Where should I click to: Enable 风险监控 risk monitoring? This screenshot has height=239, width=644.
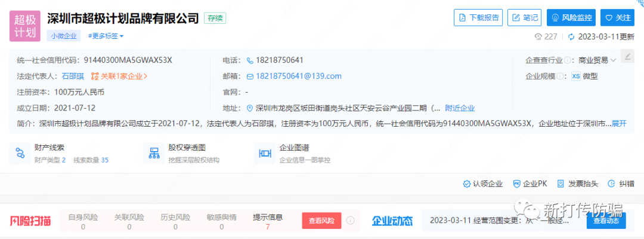(571, 18)
